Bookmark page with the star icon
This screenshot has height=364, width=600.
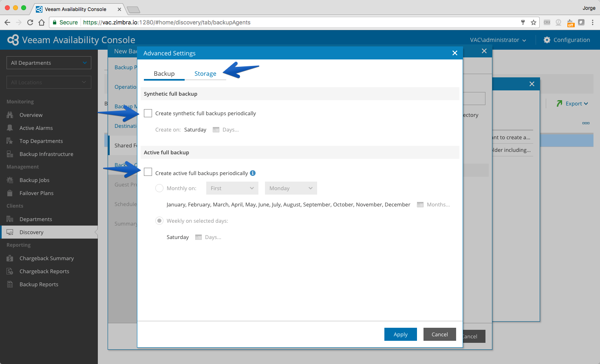pos(534,22)
